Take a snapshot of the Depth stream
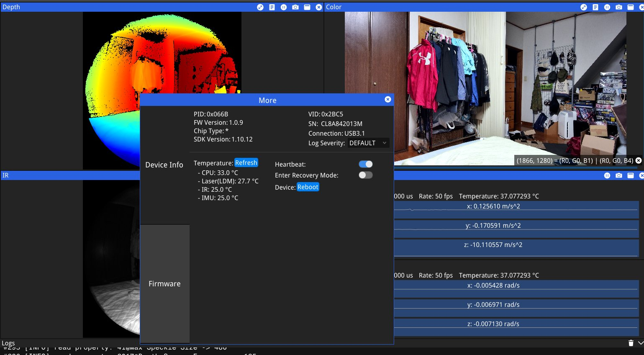Image resolution: width=644 pixels, height=355 pixels. click(x=295, y=7)
